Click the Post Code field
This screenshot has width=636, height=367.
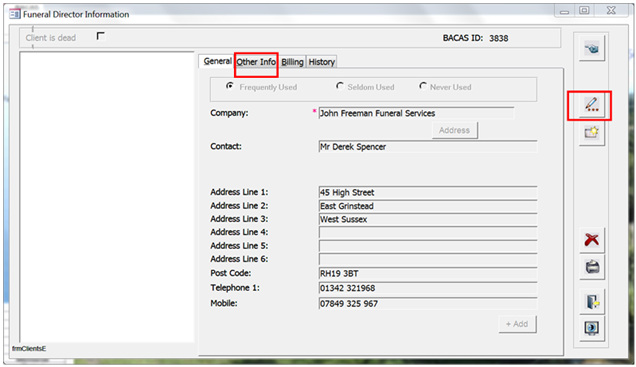coord(428,273)
